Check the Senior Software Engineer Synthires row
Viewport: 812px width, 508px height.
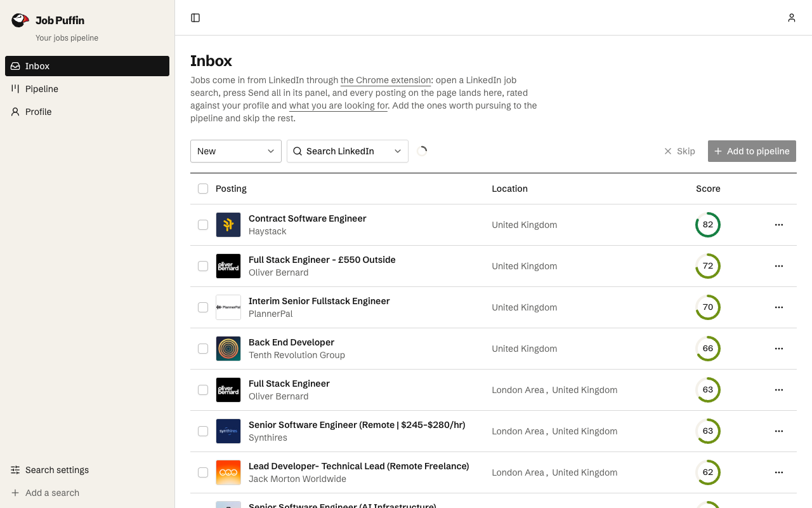coord(203,431)
